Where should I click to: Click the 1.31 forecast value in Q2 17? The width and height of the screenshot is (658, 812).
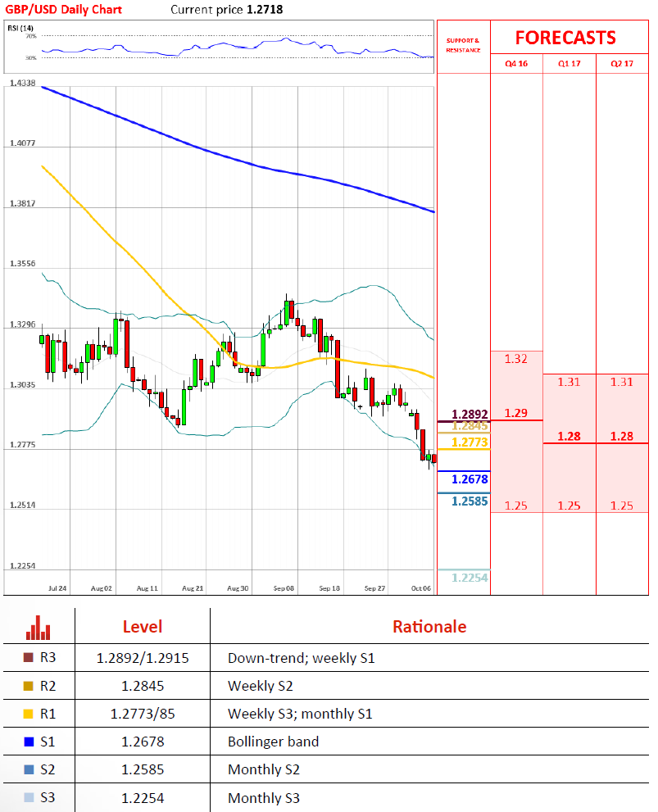tap(622, 382)
